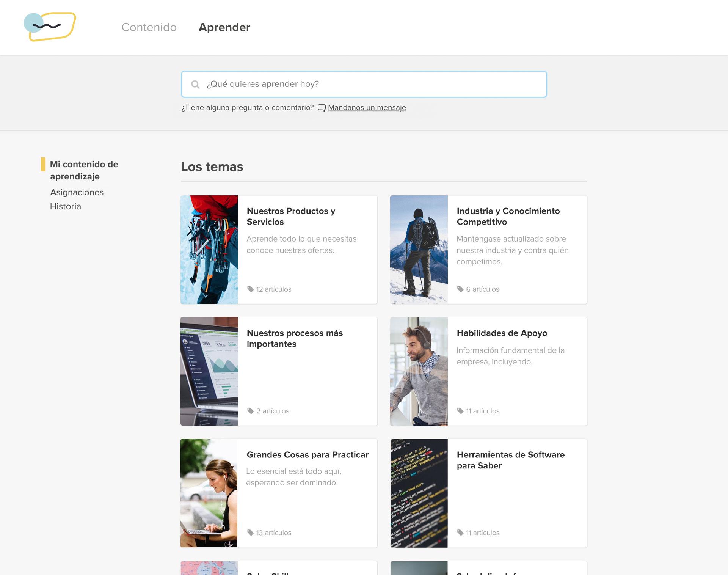Click the chat bubble icon beside Mandanos un mensaje

click(322, 108)
